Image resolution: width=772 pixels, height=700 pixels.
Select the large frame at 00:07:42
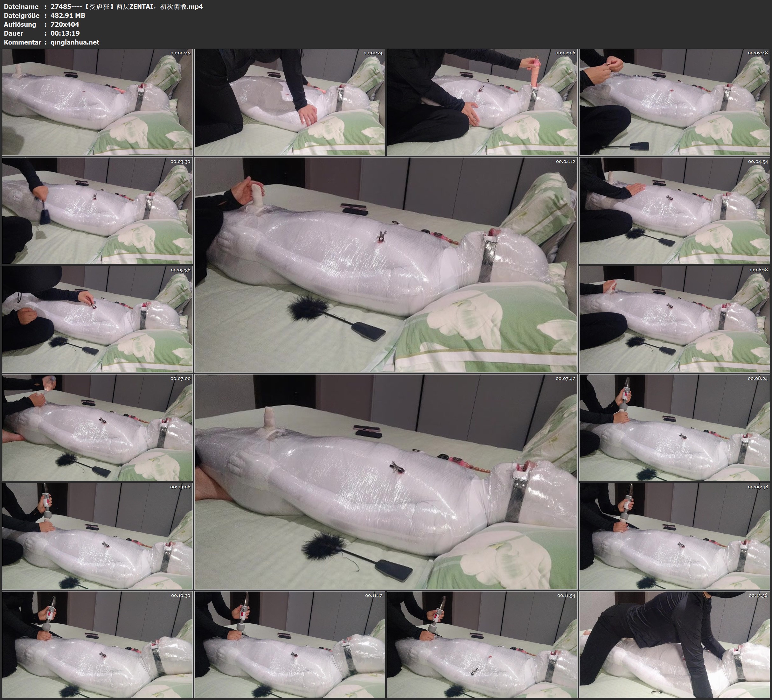(386, 482)
